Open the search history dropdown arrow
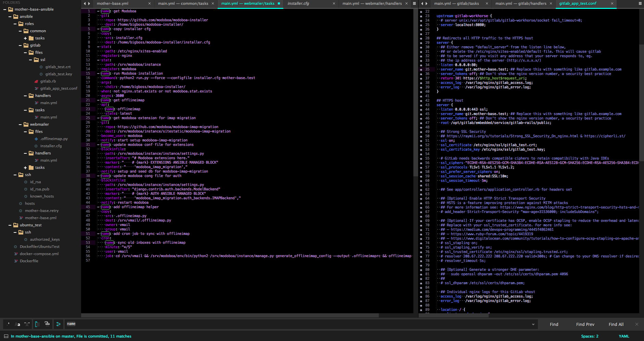The height and width of the screenshot is (341, 644). tap(533, 324)
